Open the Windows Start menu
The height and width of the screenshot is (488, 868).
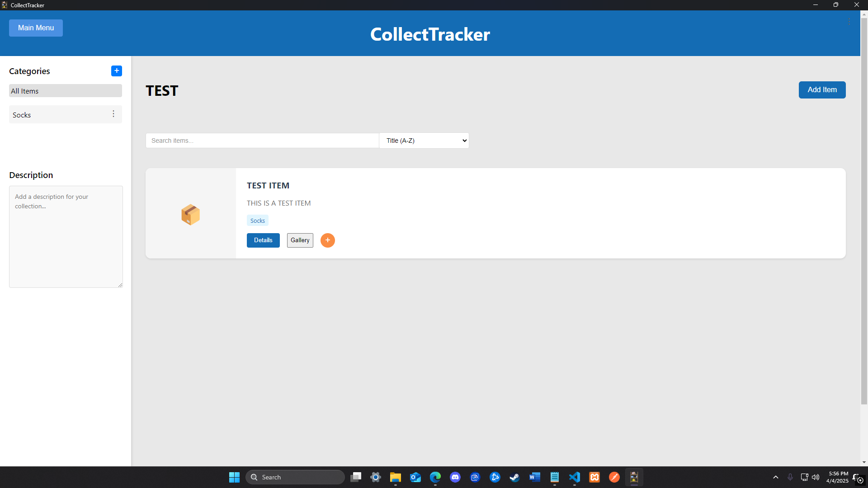(234, 477)
